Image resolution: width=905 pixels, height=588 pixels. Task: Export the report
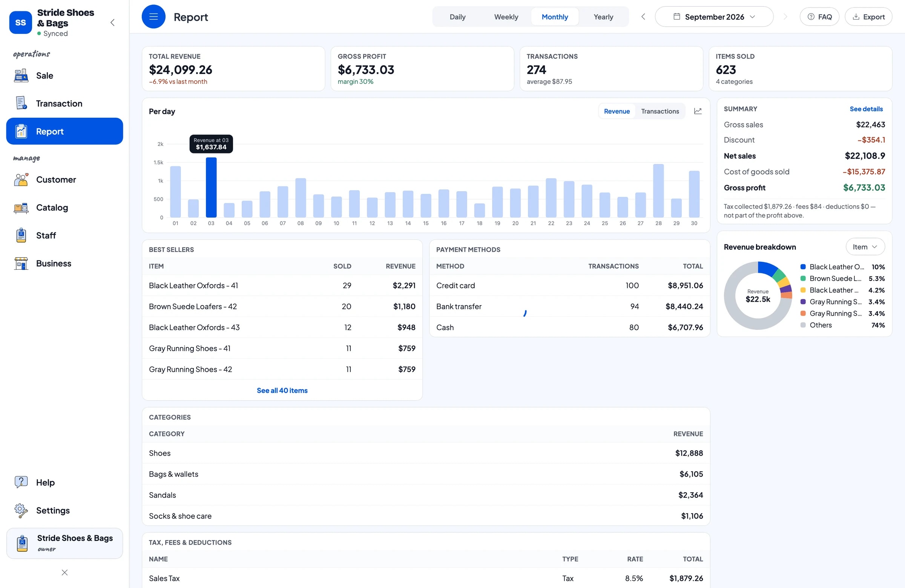click(x=868, y=17)
